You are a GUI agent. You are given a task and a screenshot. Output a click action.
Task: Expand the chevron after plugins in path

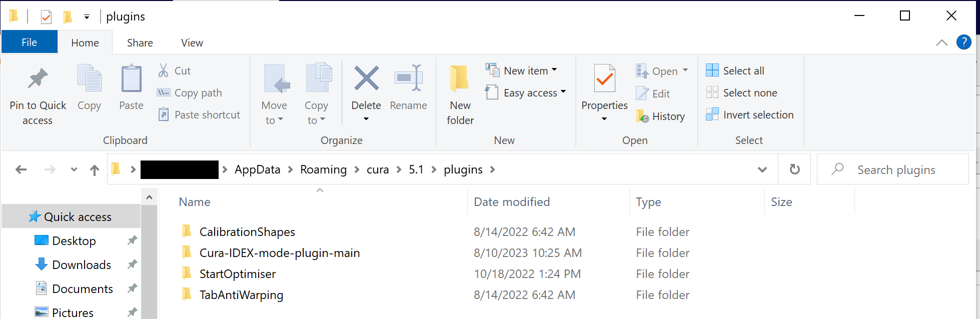493,169
